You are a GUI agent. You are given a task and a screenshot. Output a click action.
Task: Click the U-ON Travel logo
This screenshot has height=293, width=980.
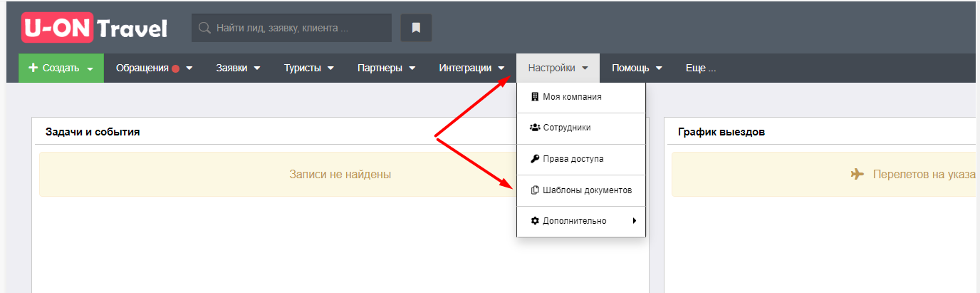(95, 28)
